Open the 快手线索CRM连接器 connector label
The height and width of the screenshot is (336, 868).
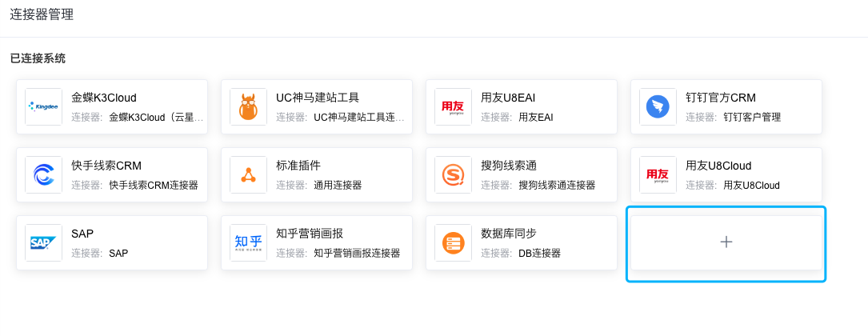tap(154, 186)
